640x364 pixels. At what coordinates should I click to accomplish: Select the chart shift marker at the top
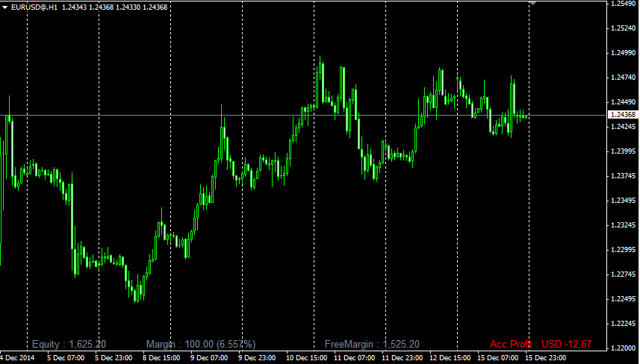pyautogui.click(x=532, y=3)
